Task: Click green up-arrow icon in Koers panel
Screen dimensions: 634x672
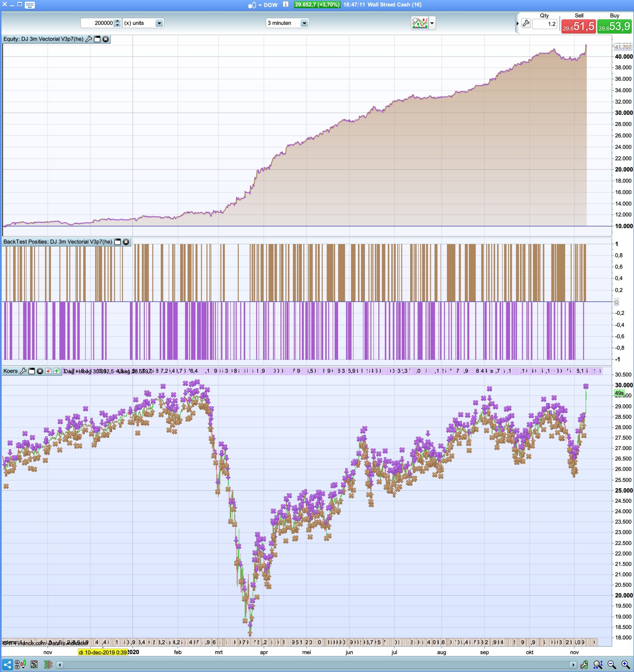Action: point(56,371)
